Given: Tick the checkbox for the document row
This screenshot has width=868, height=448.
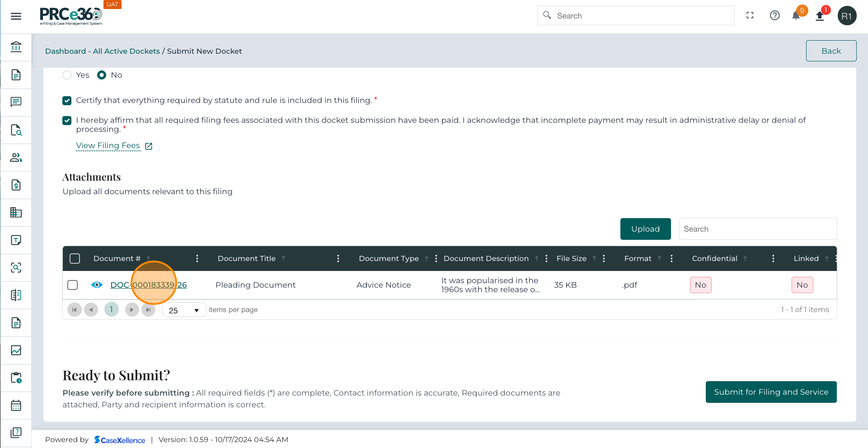Looking at the screenshot, I should (x=72, y=285).
